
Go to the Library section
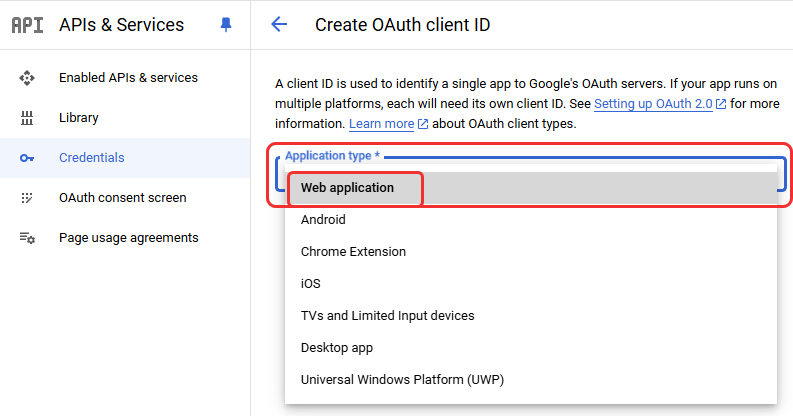pos(78,118)
